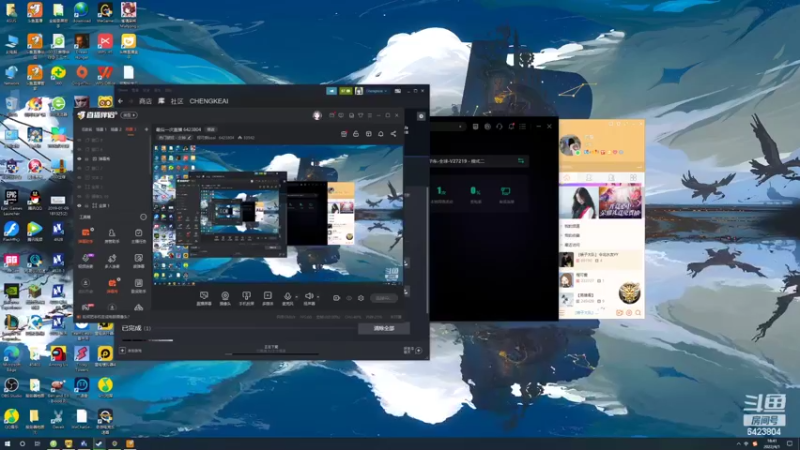The image size is (800, 450).
Task: Click profile avatar in orange chat window
Action: click(x=570, y=145)
